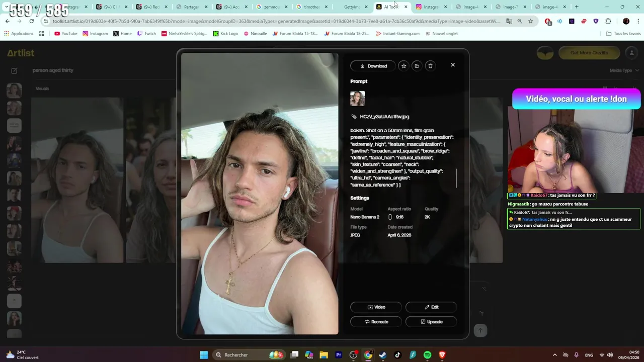The height and width of the screenshot is (362, 644).
Task: Launch Premiere Pro from taskbar
Action: coord(339,355)
